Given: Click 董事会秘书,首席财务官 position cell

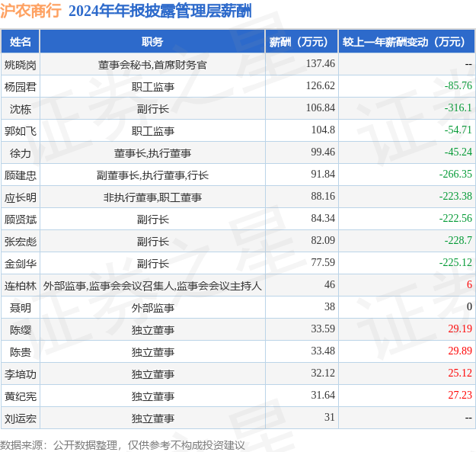Looking at the screenshot, I should (x=152, y=65).
